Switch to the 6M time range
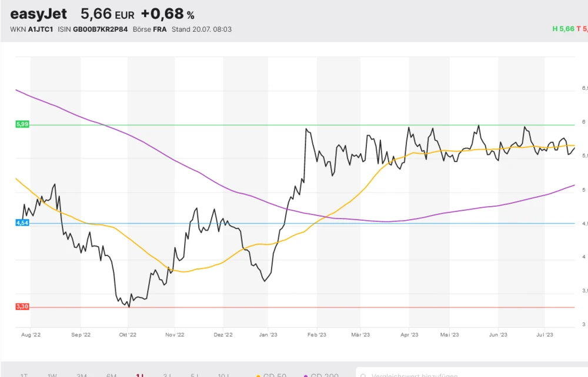 point(111,375)
